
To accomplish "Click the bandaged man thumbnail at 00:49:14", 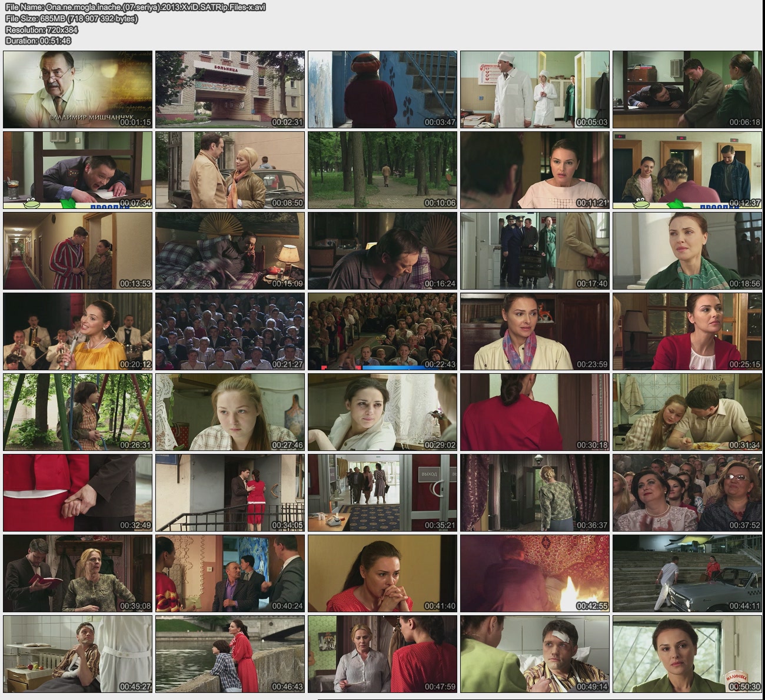I will pyautogui.click(x=535, y=654).
